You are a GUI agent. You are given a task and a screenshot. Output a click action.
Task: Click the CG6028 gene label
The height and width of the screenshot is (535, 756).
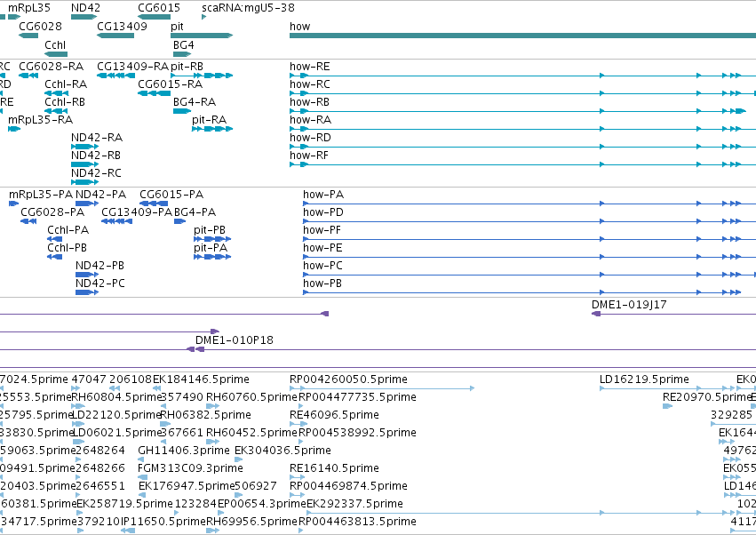41,26
